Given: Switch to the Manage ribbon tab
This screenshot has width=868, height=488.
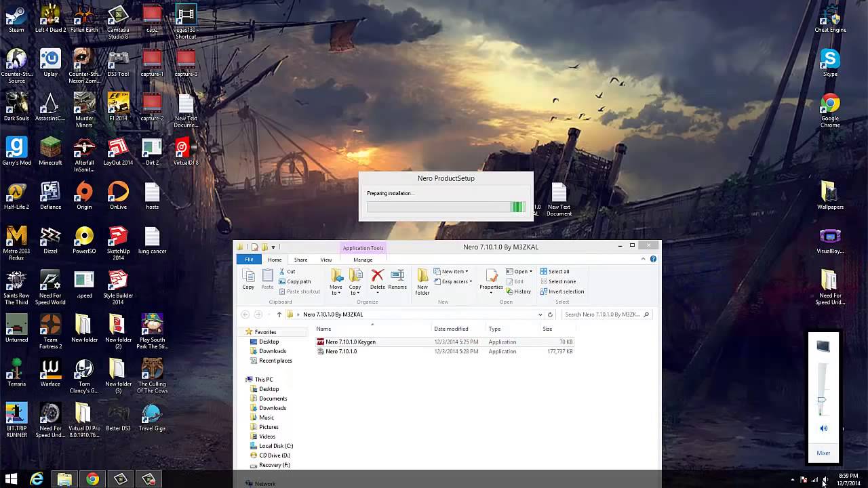Looking at the screenshot, I should [363, 260].
